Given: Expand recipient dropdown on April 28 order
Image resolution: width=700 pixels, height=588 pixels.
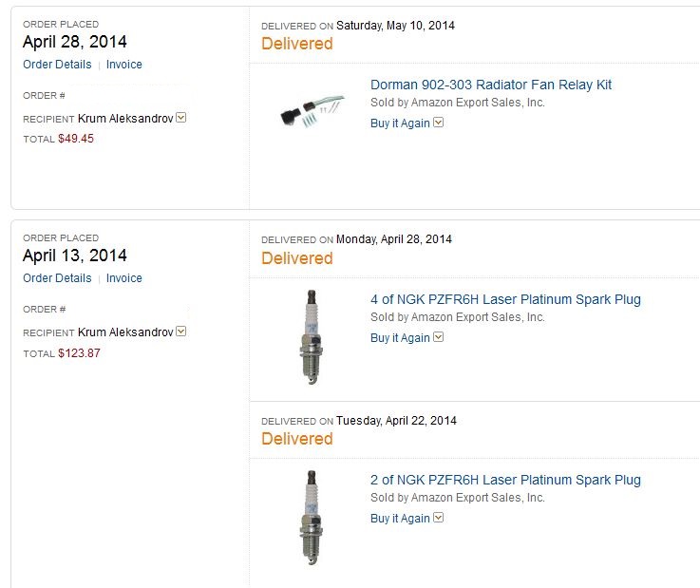Looking at the screenshot, I should point(181,119).
